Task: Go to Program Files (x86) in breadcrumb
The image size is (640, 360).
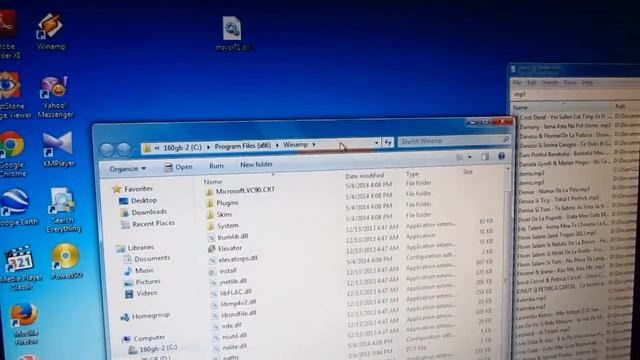Action: point(243,146)
